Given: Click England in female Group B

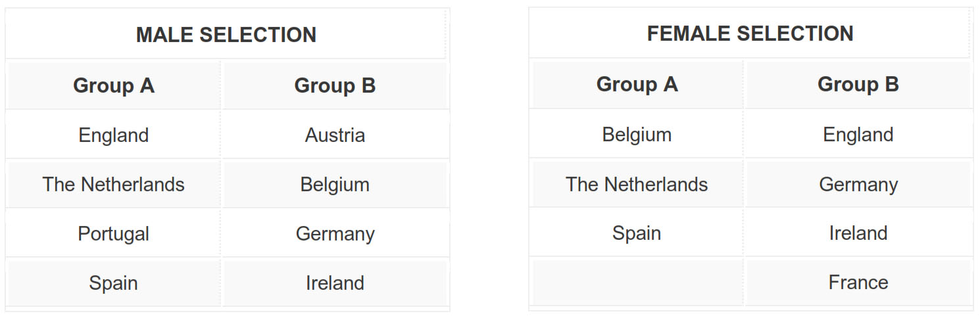Looking at the screenshot, I should point(858,134).
